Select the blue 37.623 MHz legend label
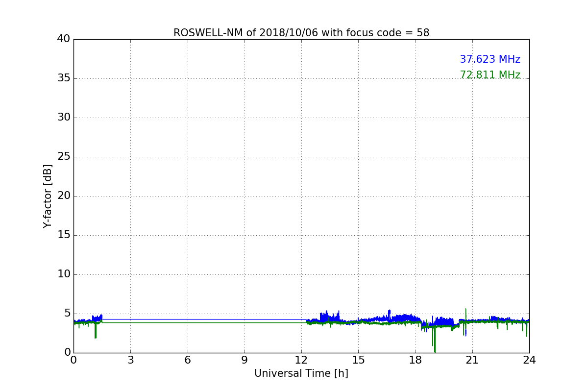Image resolution: width=588 pixels, height=392 pixels. (x=490, y=59)
